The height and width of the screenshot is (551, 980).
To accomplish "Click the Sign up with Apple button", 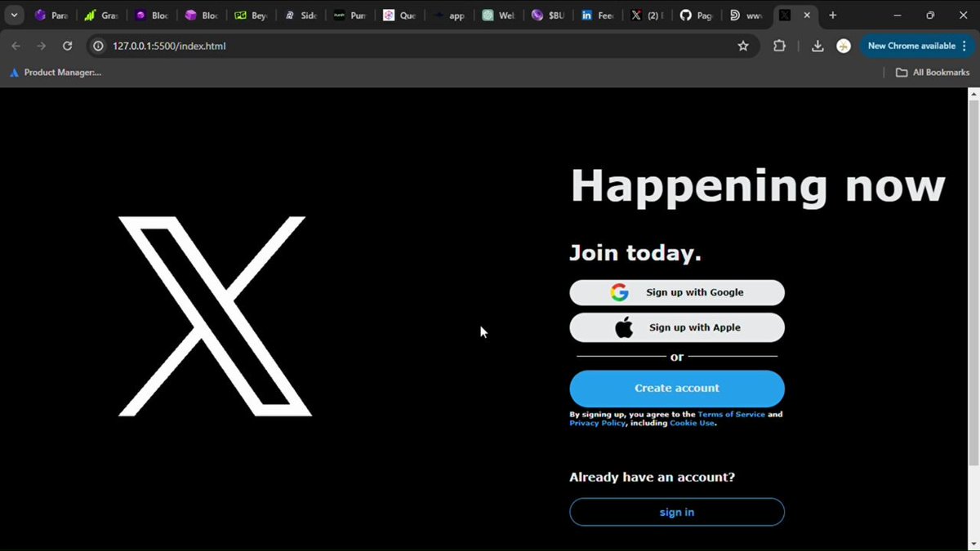I will (677, 327).
